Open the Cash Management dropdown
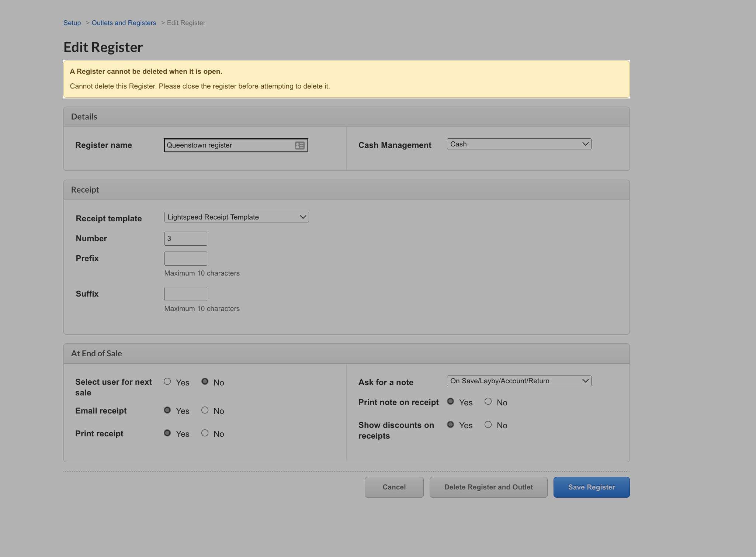The width and height of the screenshot is (756, 557). 519,144
